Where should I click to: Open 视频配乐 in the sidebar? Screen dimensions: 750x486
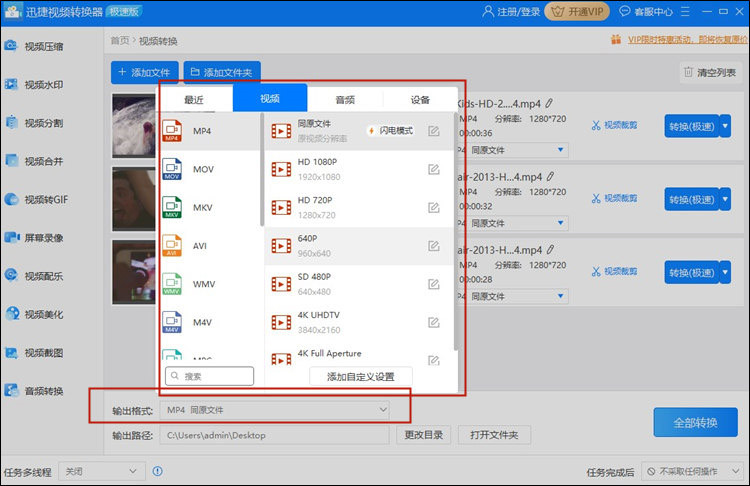(x=33, y=276)
